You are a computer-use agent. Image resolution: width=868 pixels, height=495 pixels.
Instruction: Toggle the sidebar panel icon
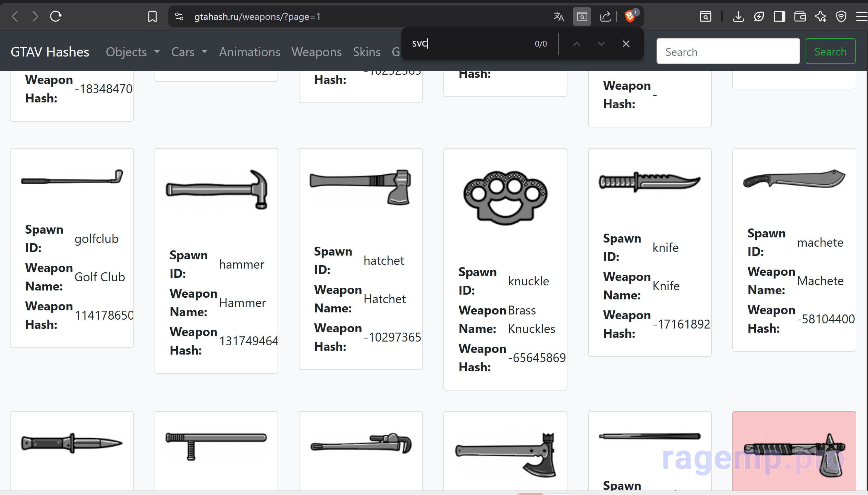779,16
